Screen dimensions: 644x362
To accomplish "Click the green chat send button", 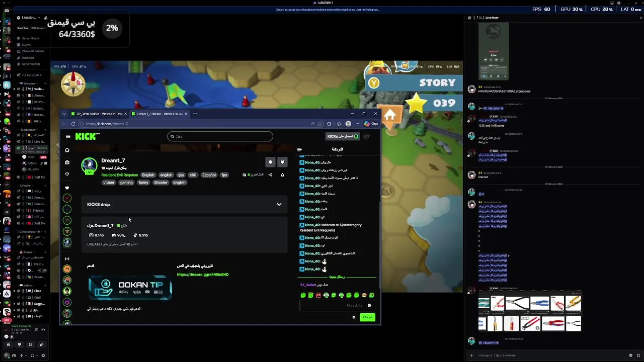I will tap(368, 317).
